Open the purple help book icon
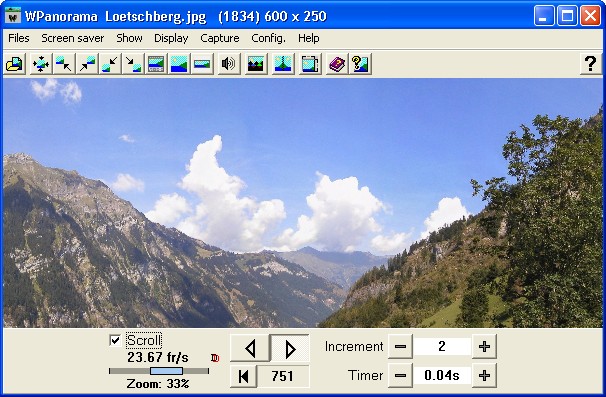The image size is (606, 397). click(337, 64)
